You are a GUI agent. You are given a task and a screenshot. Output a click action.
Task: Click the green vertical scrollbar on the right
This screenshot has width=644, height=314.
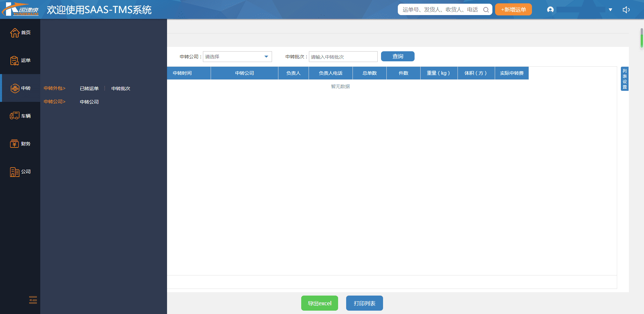coord(641,39)
